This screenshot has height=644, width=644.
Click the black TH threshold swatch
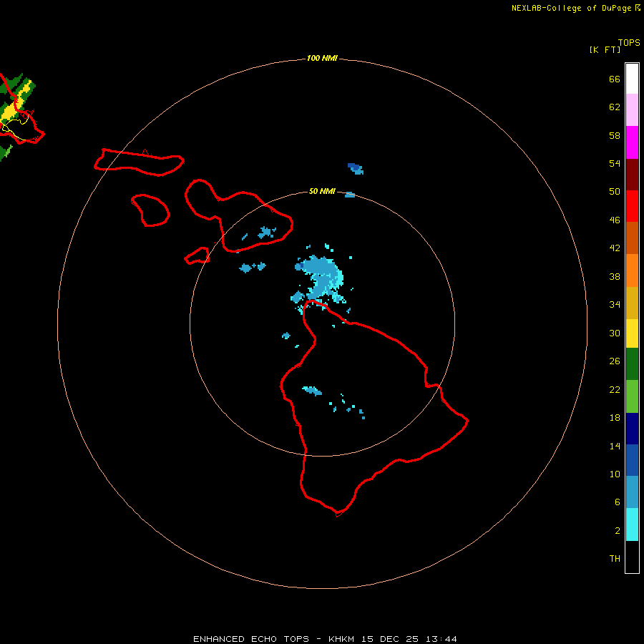click(x=632, y=557)
